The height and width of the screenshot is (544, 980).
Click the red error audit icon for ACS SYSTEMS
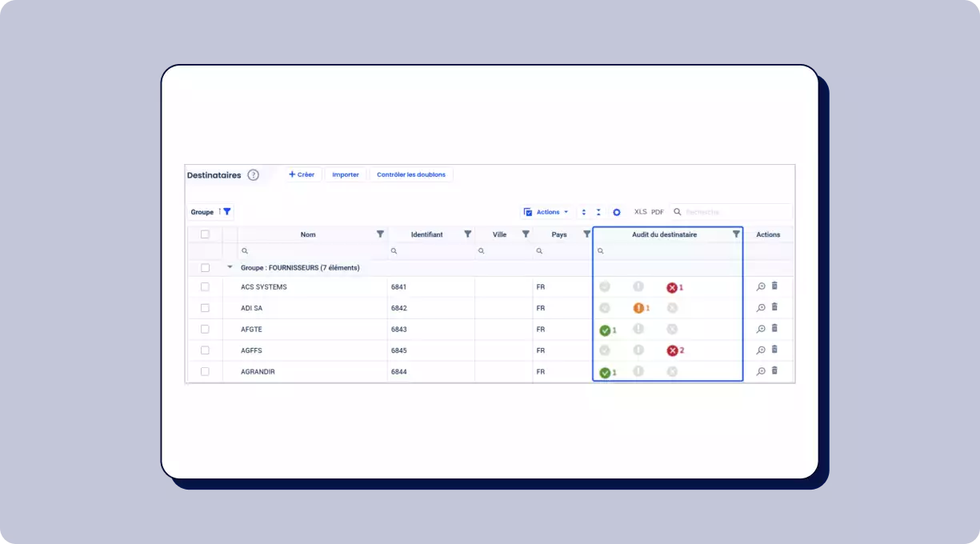tap(672, 287)
